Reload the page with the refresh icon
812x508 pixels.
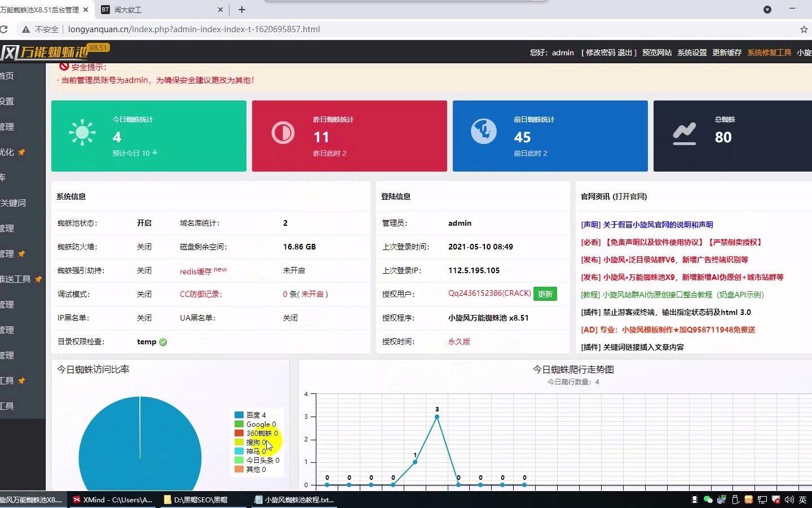click(3, 29)
